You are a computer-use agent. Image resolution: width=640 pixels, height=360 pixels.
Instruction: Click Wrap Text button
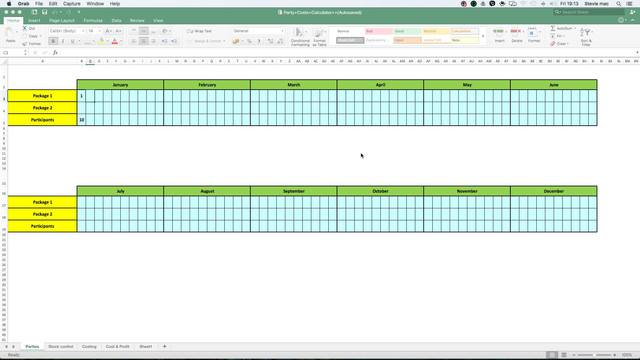pyautogui.click(x=199, y=31)
